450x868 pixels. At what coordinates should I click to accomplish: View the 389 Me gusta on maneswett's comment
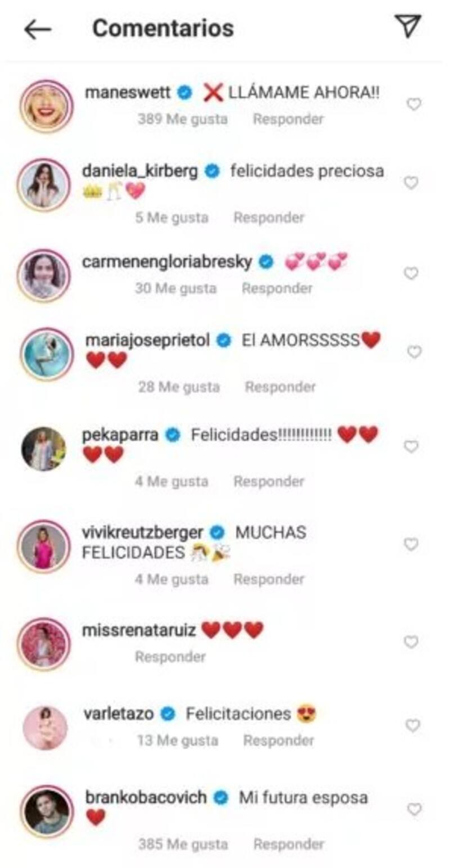tap(182, 119)
